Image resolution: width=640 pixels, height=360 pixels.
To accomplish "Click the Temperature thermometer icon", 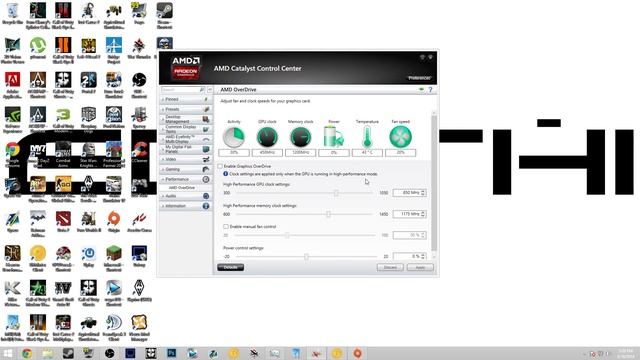I will 367,137.
